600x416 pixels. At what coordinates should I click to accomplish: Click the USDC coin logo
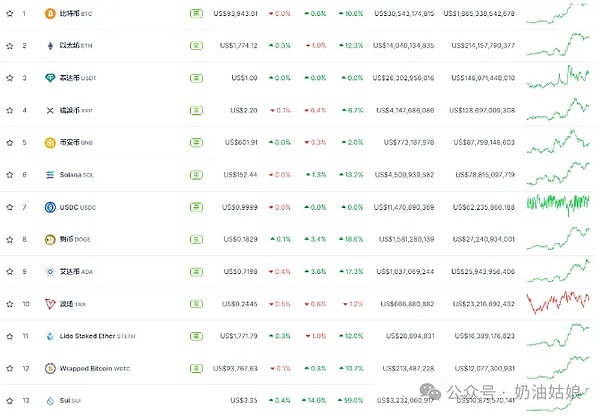(50, 207)
